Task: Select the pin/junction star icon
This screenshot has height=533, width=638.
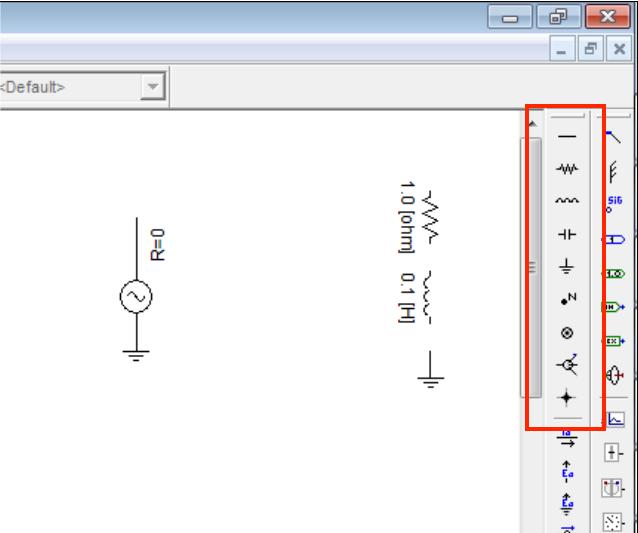Action: pos(566,396)
